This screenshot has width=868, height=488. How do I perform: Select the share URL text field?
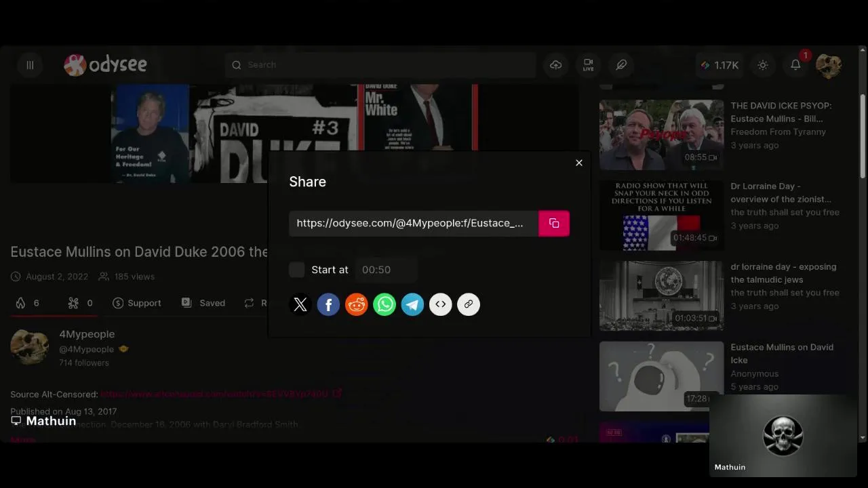(x=414, y=224)
